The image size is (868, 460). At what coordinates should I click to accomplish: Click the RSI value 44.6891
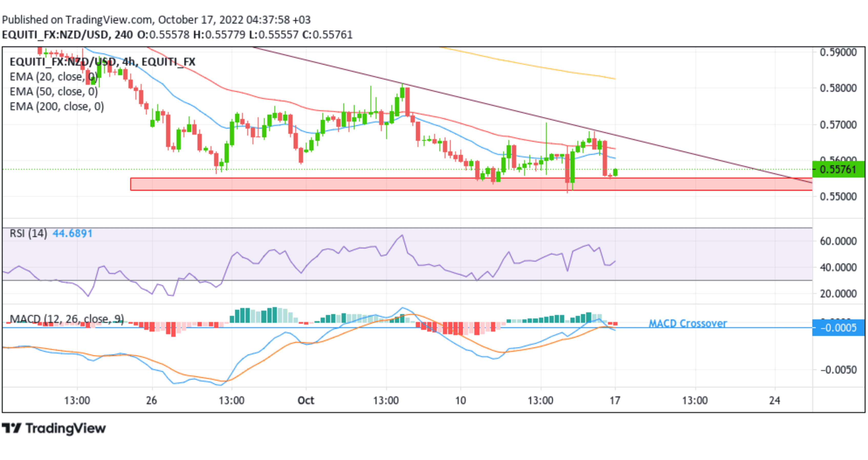(73, 233)
